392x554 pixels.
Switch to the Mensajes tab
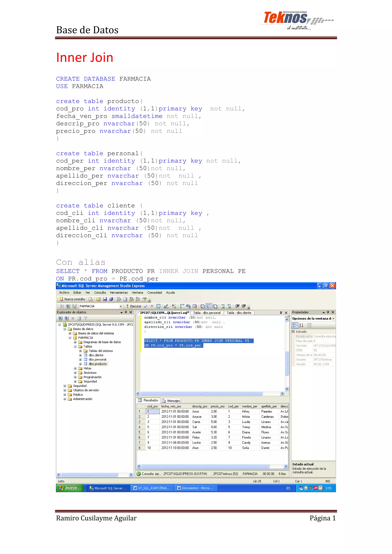tap(171, 401)
